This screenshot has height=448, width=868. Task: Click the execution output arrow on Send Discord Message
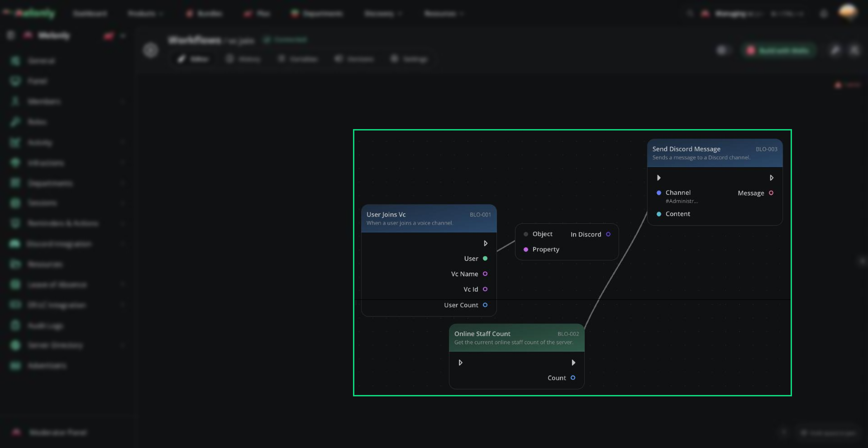(x=772, y=178)
